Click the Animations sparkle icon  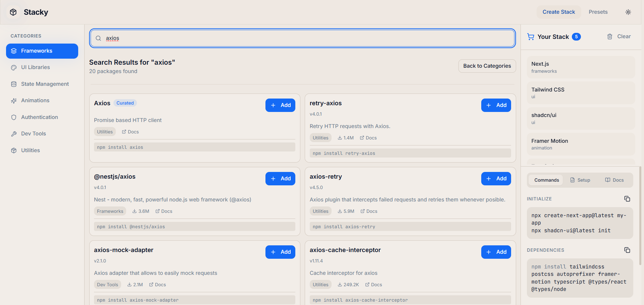[x=14, y=101]
